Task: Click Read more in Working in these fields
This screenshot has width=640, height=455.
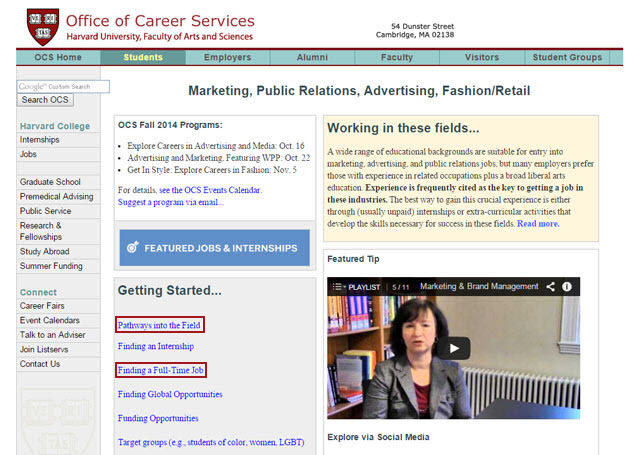Action: coord(538,224)
